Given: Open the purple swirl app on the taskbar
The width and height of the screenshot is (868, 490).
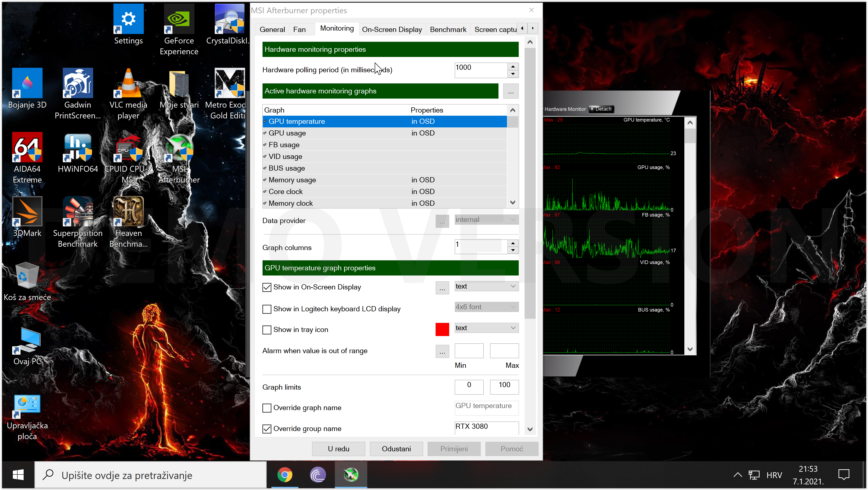Looking at the screenshot, I should pos(318,475).
